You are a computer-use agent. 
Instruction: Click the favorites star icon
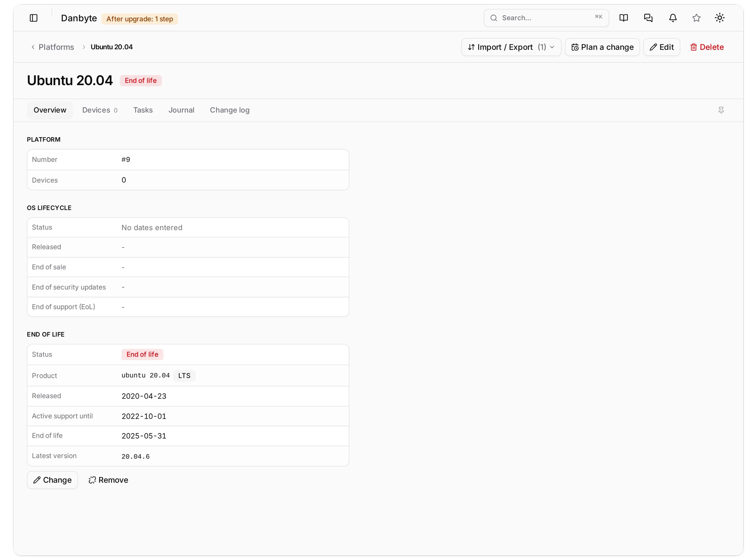(696, 18)
